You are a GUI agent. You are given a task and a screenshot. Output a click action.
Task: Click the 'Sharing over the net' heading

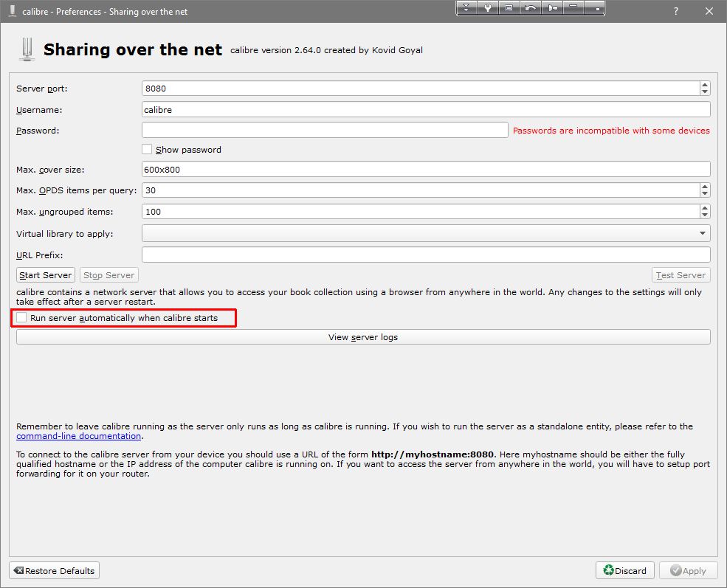(133, 49)
